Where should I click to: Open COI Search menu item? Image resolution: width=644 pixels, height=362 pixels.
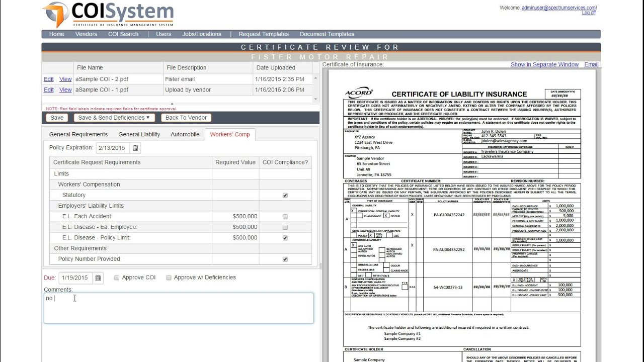(123, 34)
